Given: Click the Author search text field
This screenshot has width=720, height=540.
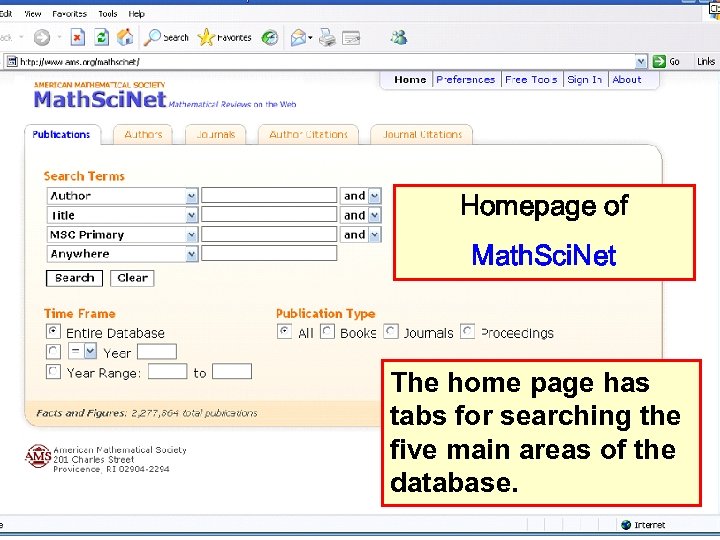Looking at the screenshot, I should [269, 195].
